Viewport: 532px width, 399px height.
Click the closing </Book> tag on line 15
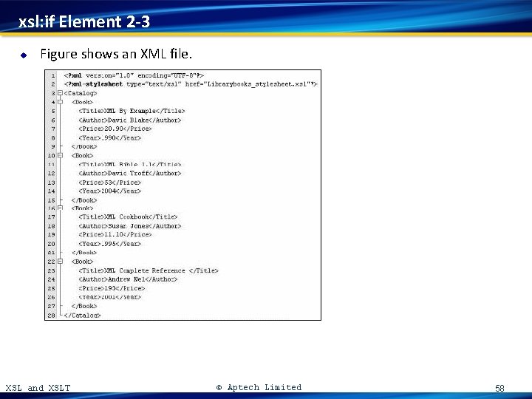pos(84,200)
